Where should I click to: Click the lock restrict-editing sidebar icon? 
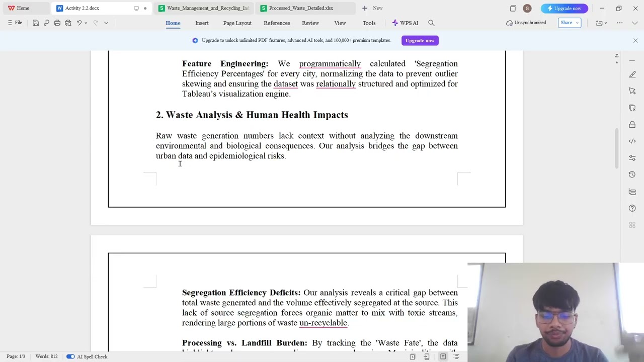pyautogui.click(x=632, y=124)
